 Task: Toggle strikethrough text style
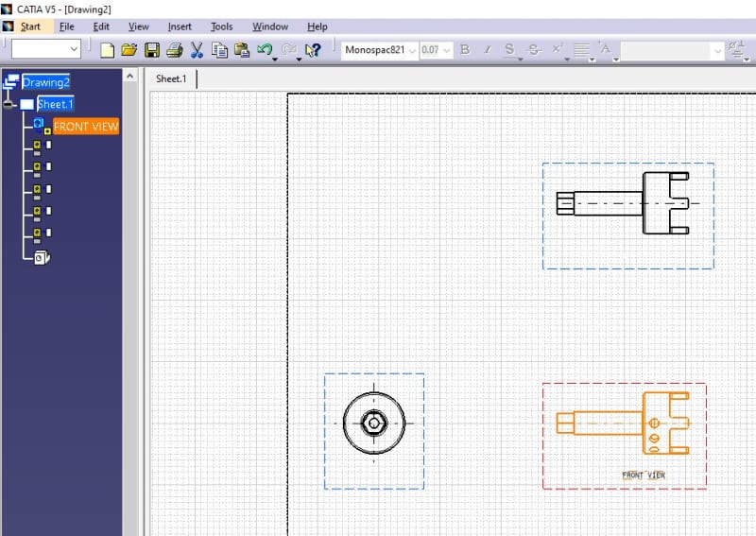point(534,49)
